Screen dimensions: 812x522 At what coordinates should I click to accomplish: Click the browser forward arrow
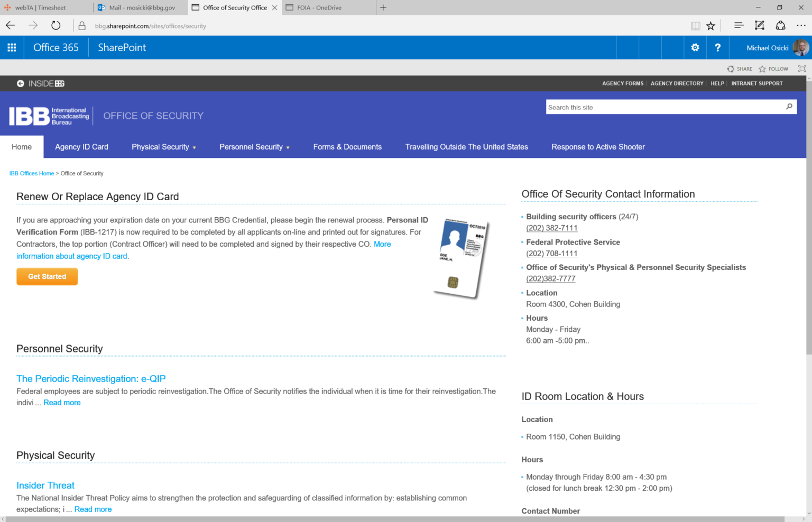point(33,25)
